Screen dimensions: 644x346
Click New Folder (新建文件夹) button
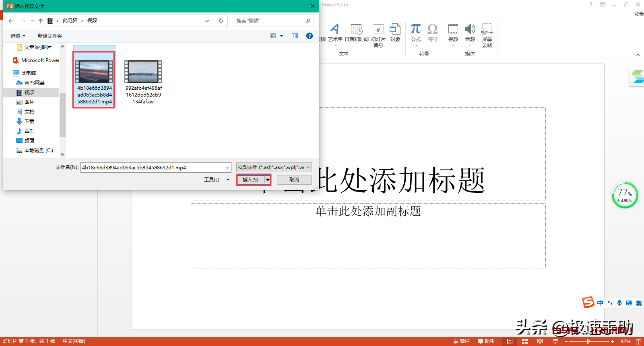(x=50, y=36)
